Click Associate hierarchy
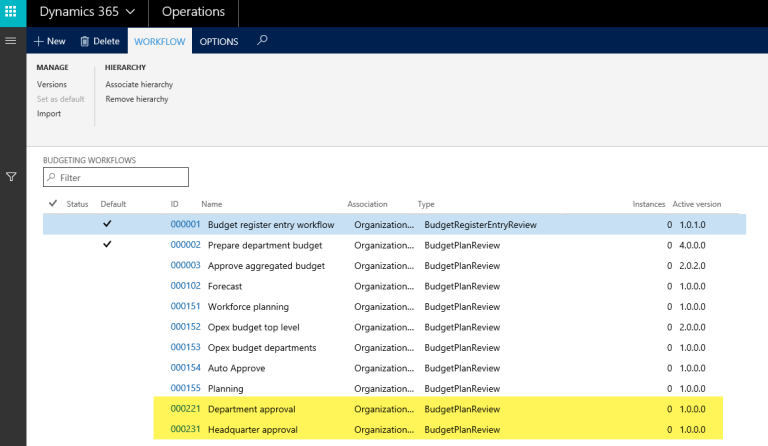Screen dimensions: 768x446 pos(139,85)
